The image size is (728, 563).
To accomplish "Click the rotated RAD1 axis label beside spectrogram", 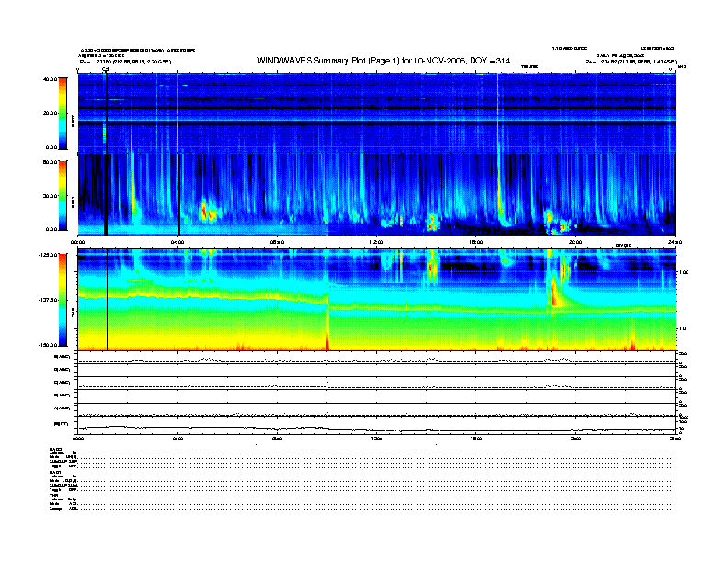I will pyautogui.click(x=73, y=201).
